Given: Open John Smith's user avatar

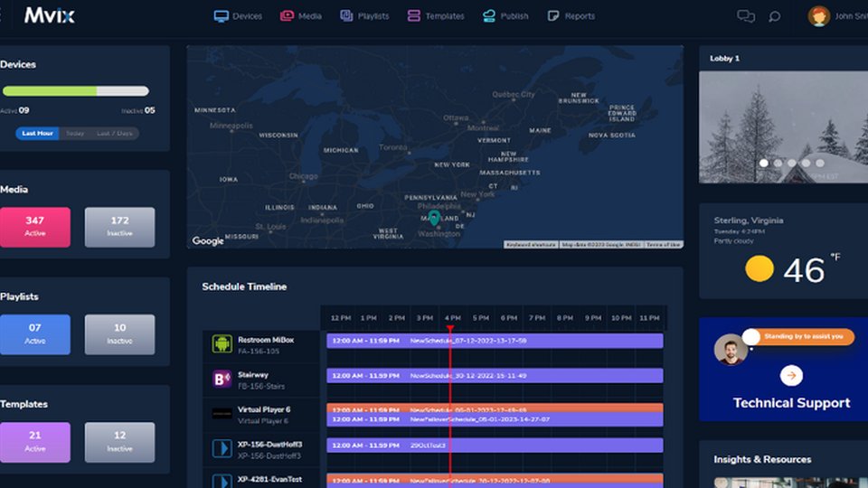Looking at the screenshot, I should pyautogui.click(x=818, y=15).
